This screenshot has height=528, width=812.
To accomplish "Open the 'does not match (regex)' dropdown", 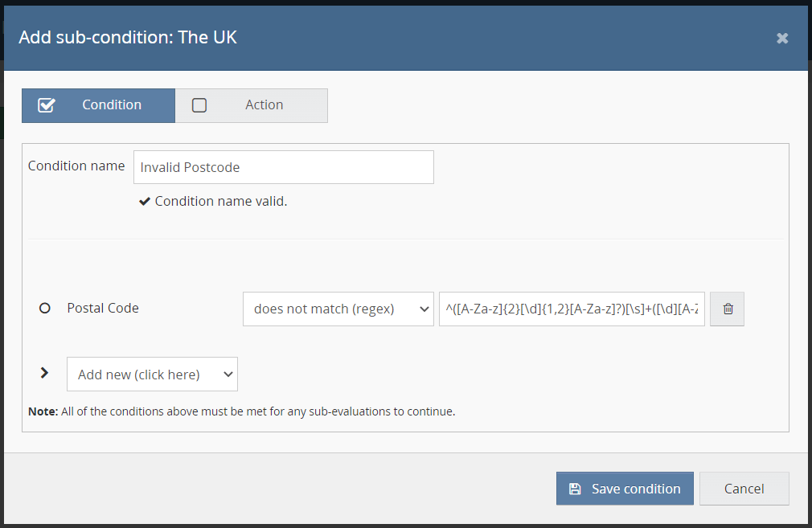I will 338,309.
